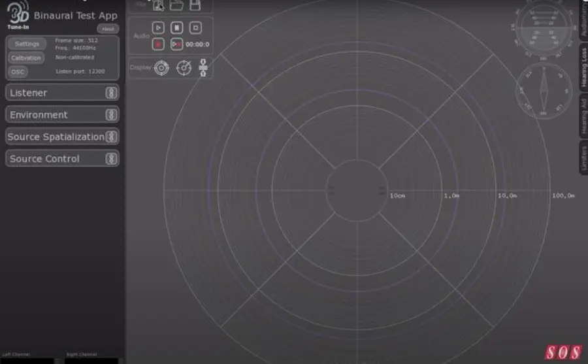Image resolution: width=588 pixels, height=364 pixels.
Task: Click the save disk icon
Action: click(195, 5)
